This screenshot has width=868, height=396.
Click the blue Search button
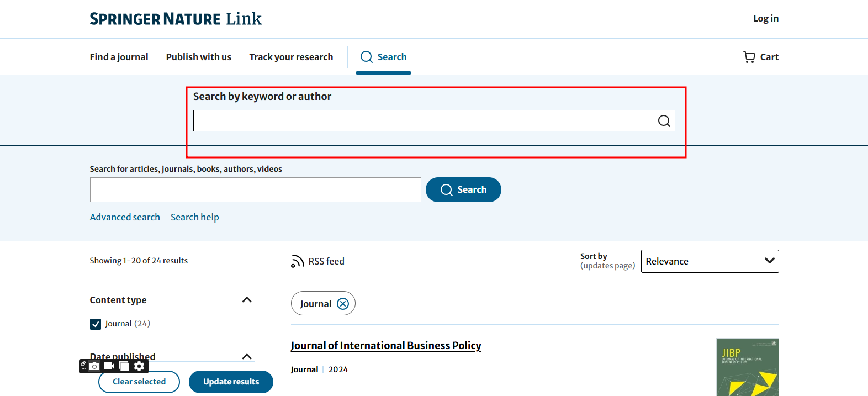click(463, 189)
